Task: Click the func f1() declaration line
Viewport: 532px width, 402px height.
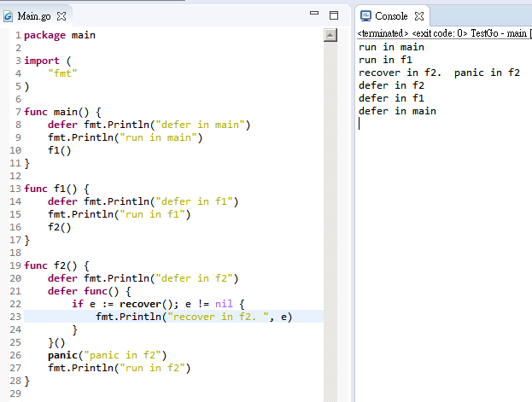Action: click(x=56, y=189)
